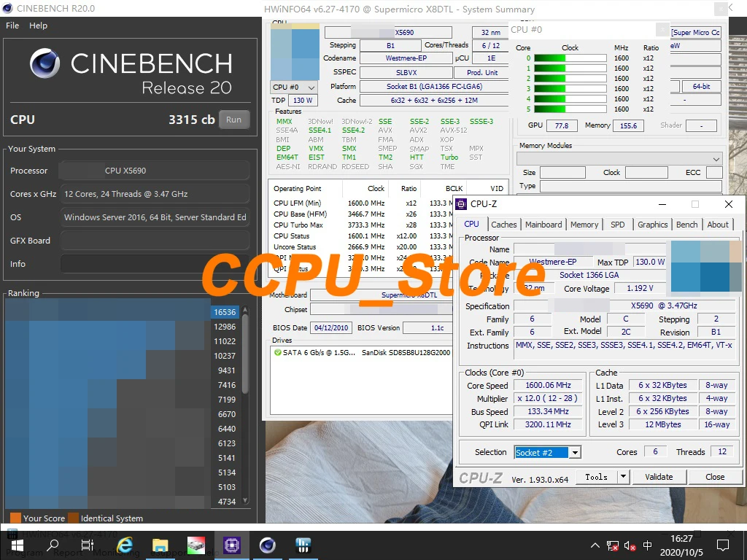Run the Cinebench CPU test
Image resolution: width=747 pixels, height=560 pixels.
click(234, 120)
